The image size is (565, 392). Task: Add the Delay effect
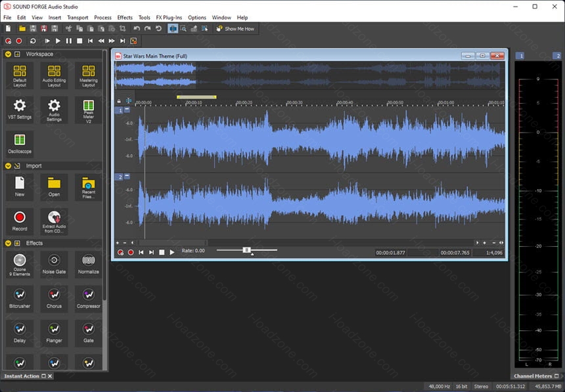pyautogui.click(x=20, y=334)
